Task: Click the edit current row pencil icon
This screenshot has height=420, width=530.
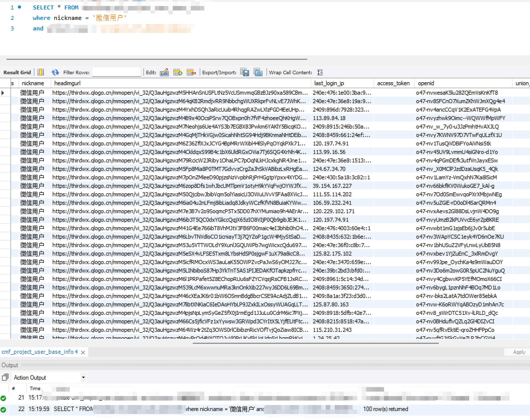Action: pyautogui.click(x=164, y=72)
